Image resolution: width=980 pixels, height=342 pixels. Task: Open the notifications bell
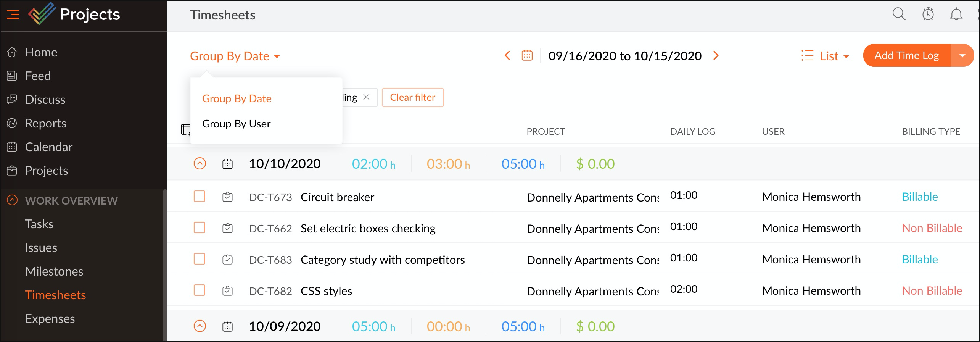(956, 15)
